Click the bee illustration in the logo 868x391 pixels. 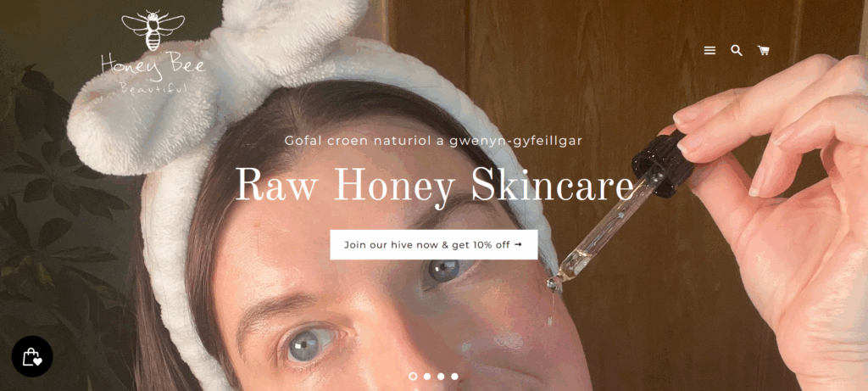click(x=153, y=30)
